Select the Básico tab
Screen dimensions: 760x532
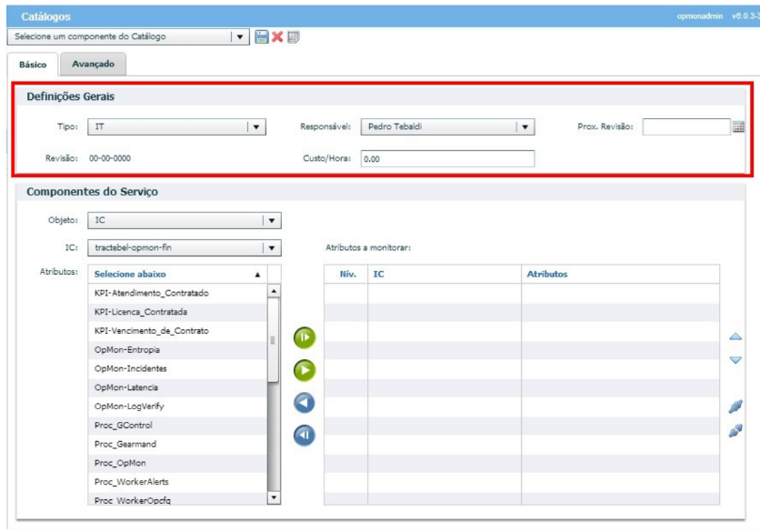coord(33,65)
